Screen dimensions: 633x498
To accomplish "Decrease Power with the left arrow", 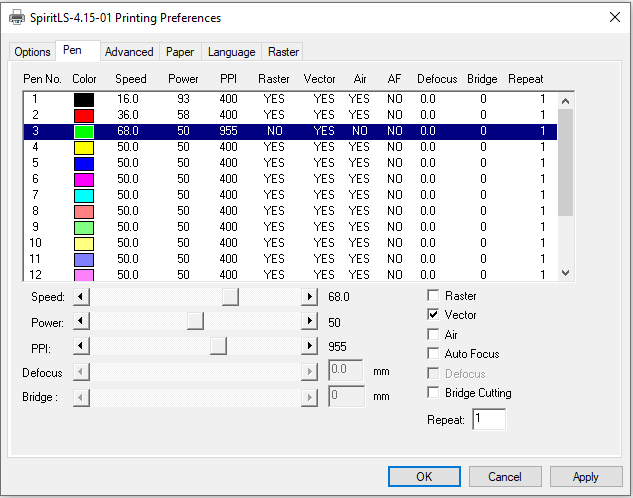I will pyautogui.click(x=81, y=322).
